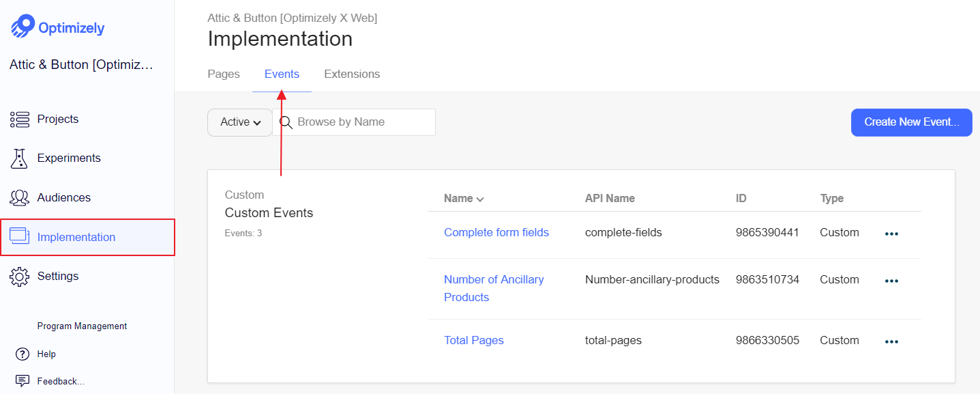Switch to the Extensions tab
This screenshot has height=394, width=980.
tap(352, 74)
